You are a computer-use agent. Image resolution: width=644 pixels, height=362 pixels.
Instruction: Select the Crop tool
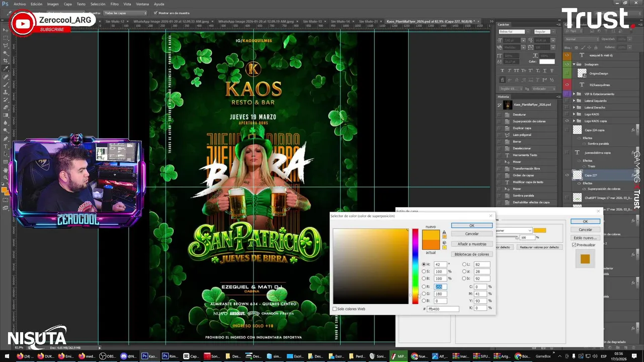(x=6, y=60)
